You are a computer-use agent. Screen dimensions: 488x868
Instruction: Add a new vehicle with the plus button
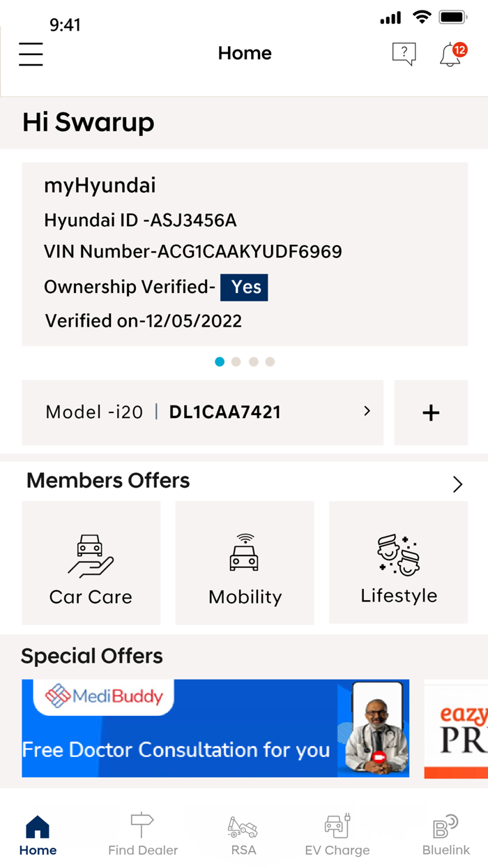pos(431,412)
